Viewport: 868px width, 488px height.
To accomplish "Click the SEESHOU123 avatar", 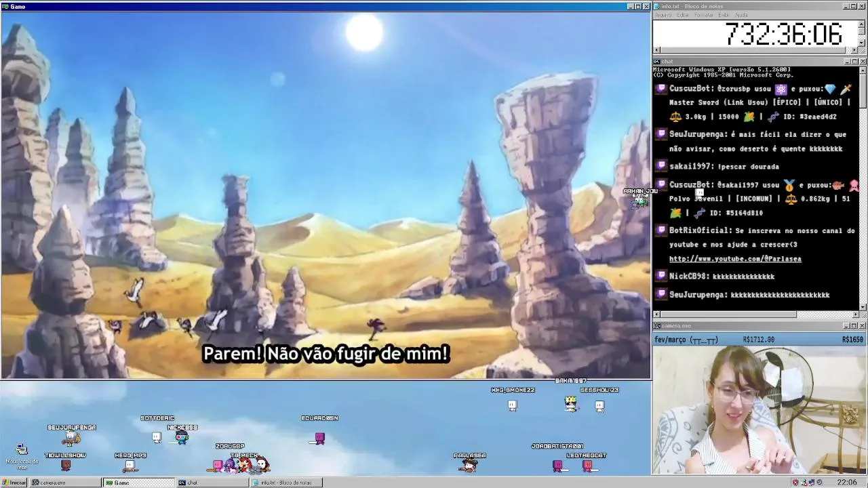I will 599,405.
